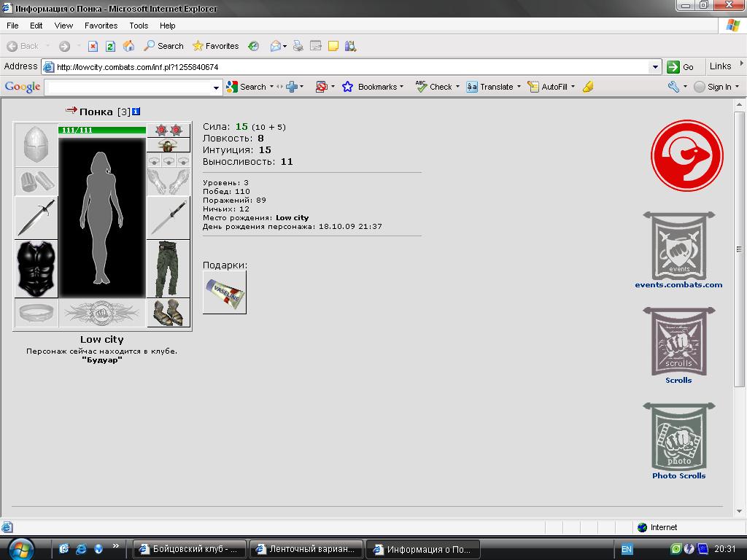Click the Print toolbar icon
The image size is (747, 560).
pyautogui.click(x=298, y=46)
